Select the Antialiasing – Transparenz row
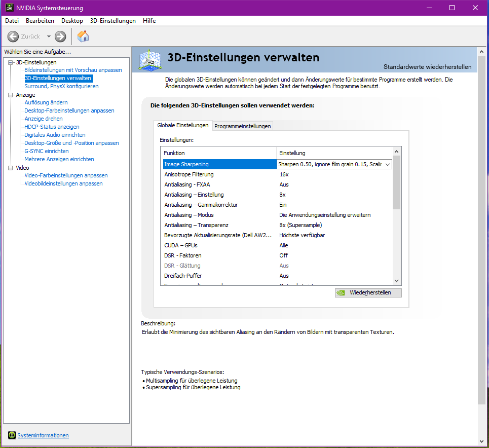The width and height of the screenshot is (489, 448). [x=278, y=225]
